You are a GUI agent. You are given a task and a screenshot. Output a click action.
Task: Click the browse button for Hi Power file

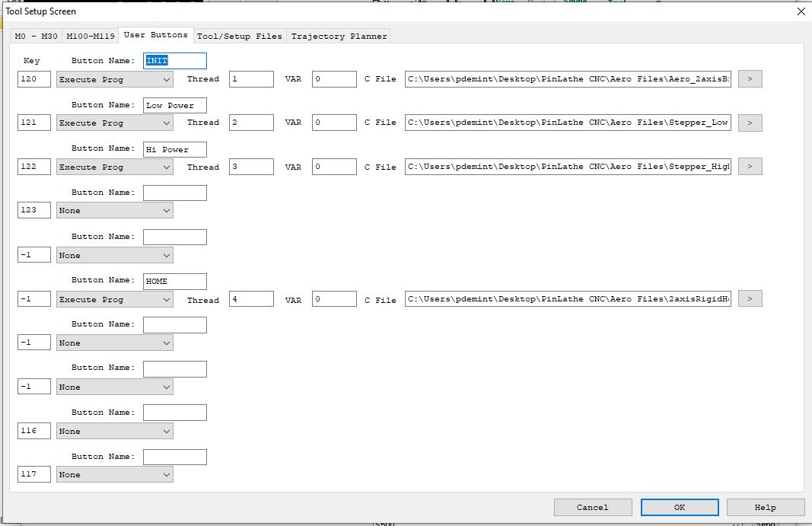[x=750, y=167]
